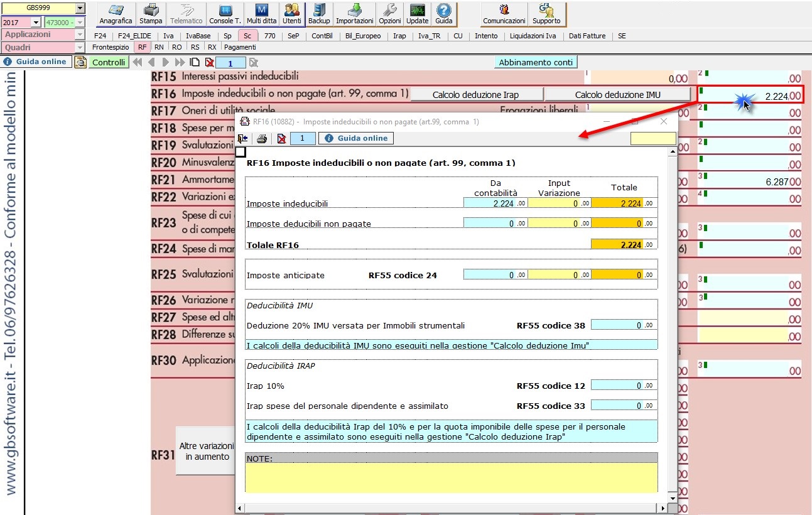Open Console T. from toolbar
Viewport: 812px width, 515px height.
[225, 14]
